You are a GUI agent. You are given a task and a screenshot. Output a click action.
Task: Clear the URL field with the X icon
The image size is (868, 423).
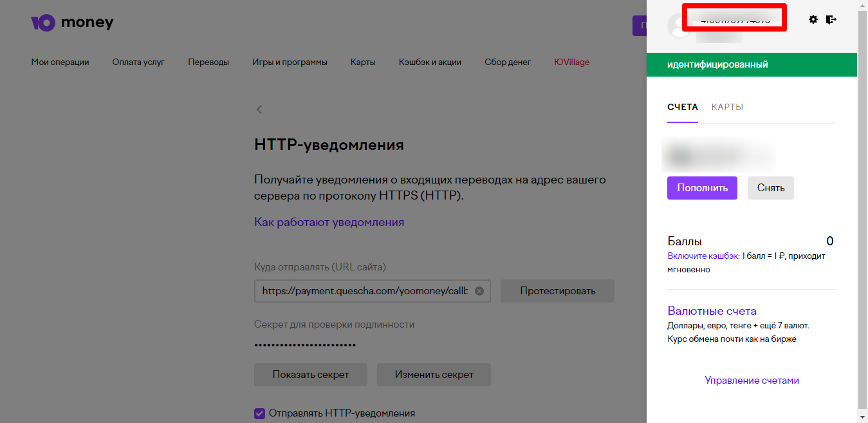coord(479,291)
